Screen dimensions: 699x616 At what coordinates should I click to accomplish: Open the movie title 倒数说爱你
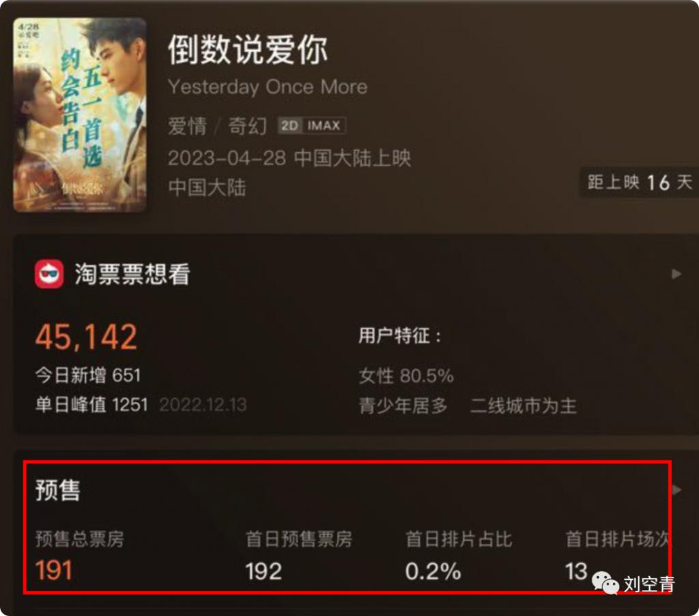tap(248, 49)
